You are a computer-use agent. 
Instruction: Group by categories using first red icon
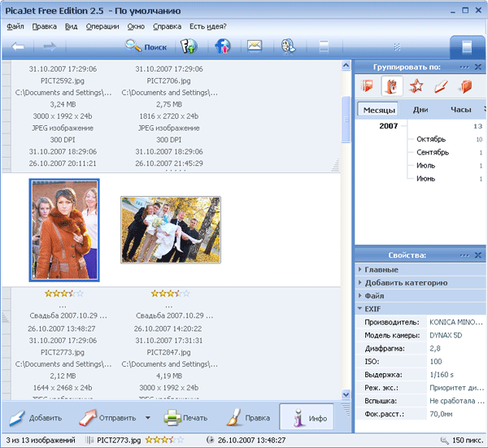pos(367,86)
